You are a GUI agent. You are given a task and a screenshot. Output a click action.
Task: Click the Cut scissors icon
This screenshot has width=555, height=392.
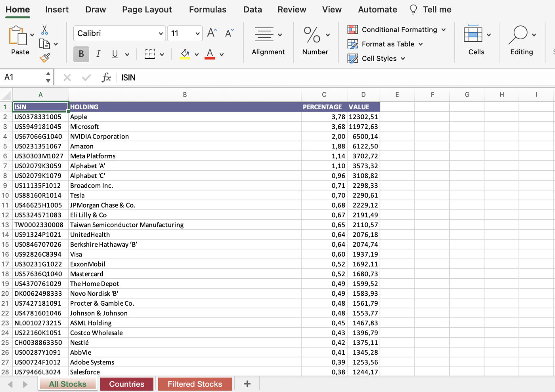click(44, 30)
